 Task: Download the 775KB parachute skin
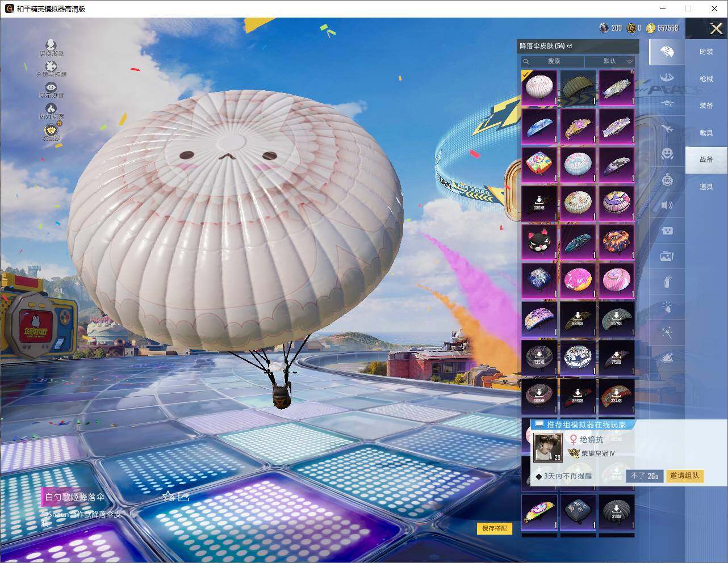pyautogui.click(x=617, y=357)
